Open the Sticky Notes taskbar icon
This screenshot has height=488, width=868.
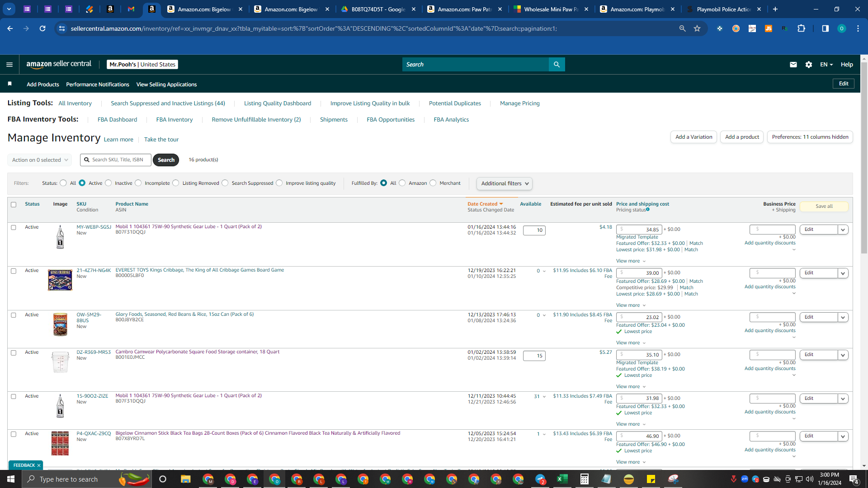coord(651,479)
